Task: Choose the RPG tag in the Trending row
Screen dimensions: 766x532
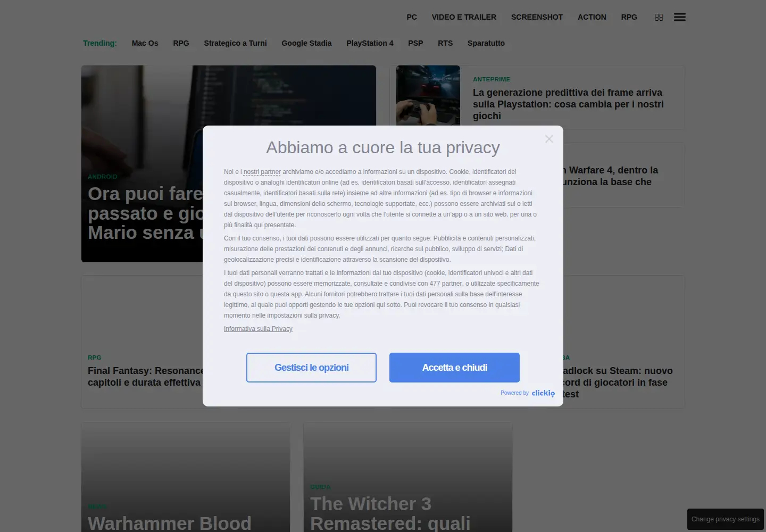Action: [181, 43]
